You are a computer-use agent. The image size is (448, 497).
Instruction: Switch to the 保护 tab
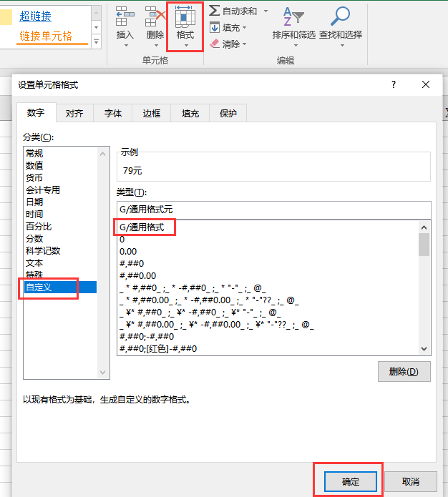[x=228, y=113]
